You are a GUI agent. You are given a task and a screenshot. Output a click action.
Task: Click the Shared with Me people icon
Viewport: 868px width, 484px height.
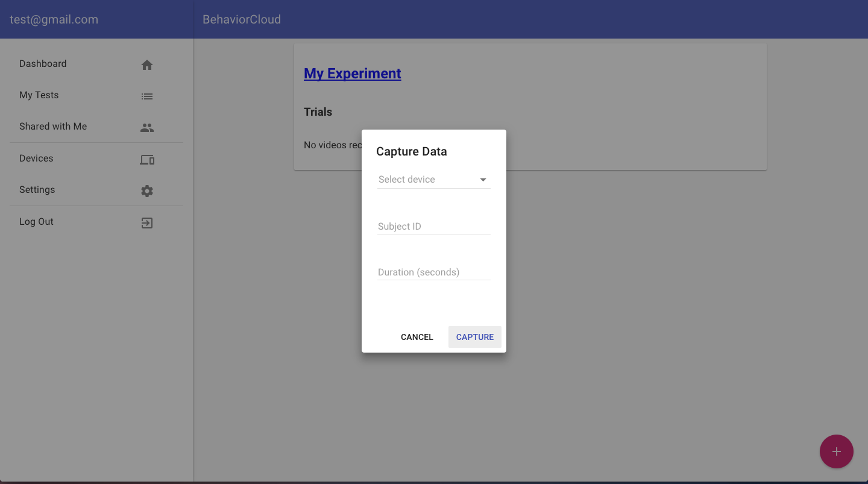[147, 128]
